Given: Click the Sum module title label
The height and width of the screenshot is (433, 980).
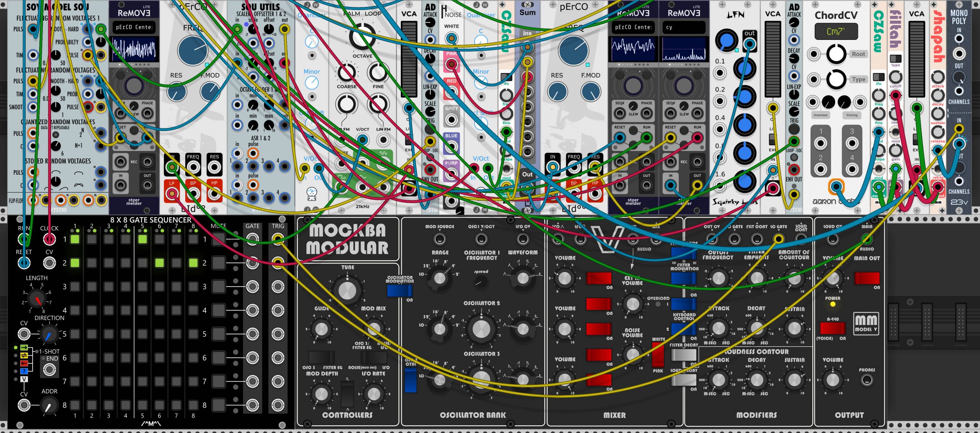Looking at the screenshot, I should (528, 12).
